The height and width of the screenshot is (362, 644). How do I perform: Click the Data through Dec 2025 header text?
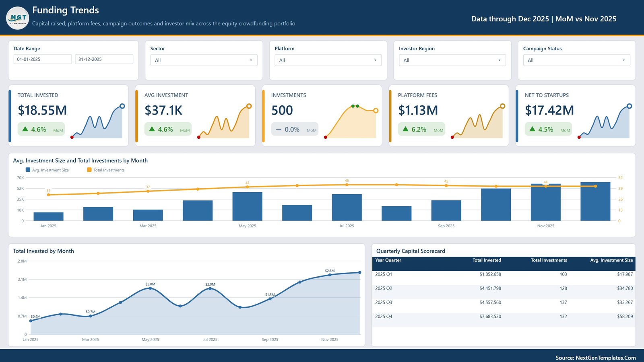(x=544, y=19)
